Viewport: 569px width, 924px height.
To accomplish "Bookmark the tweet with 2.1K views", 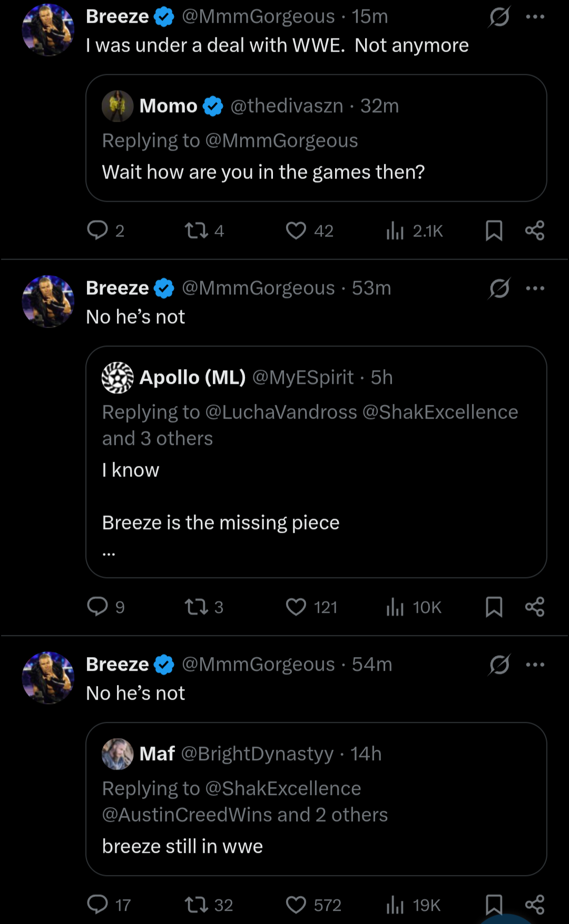I will (x=494, y=231).
